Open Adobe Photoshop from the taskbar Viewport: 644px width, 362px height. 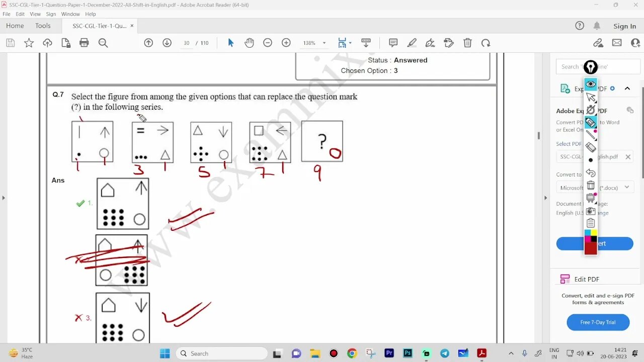coord(408,353)
